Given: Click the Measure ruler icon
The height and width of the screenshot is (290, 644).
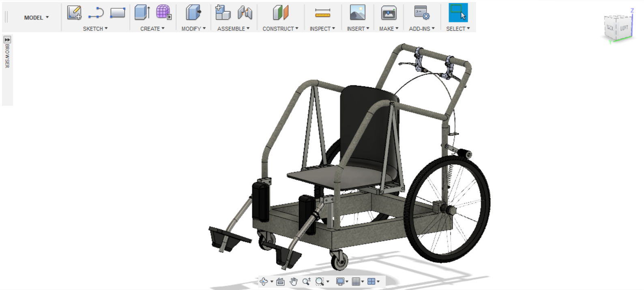Looking at the screenshot, I should click(322, 13).
